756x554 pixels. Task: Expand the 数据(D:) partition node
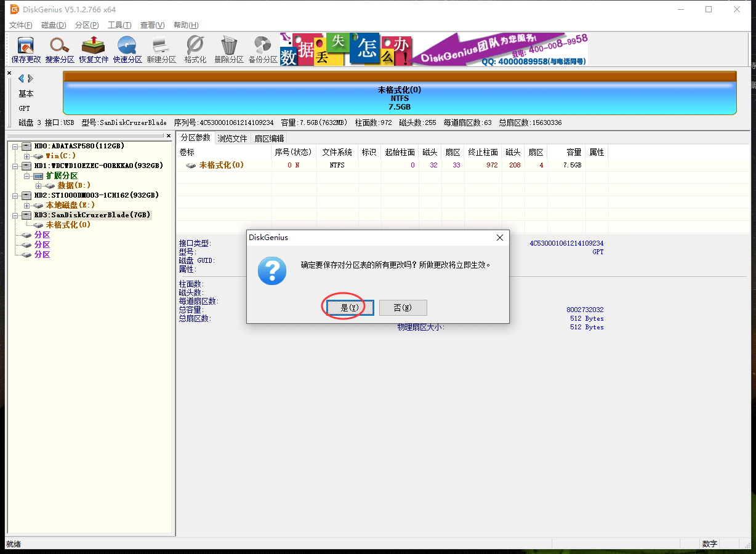[38, 186]
